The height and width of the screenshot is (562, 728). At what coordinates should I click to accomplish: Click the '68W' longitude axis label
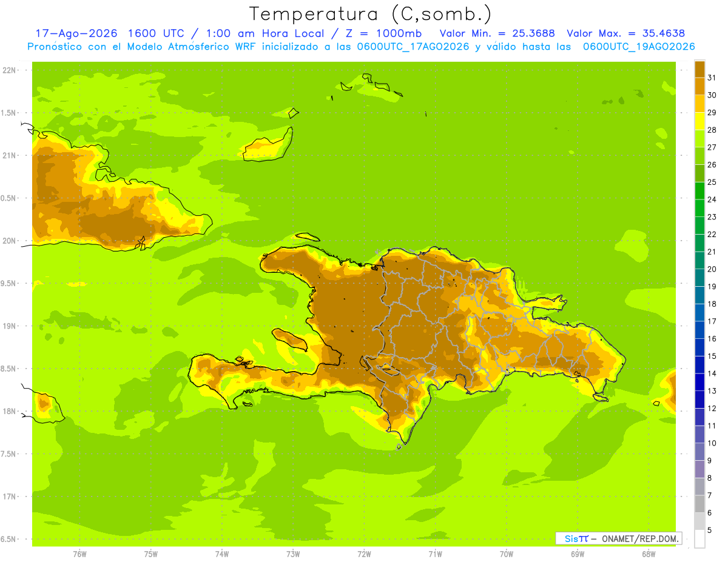(649, 554)
